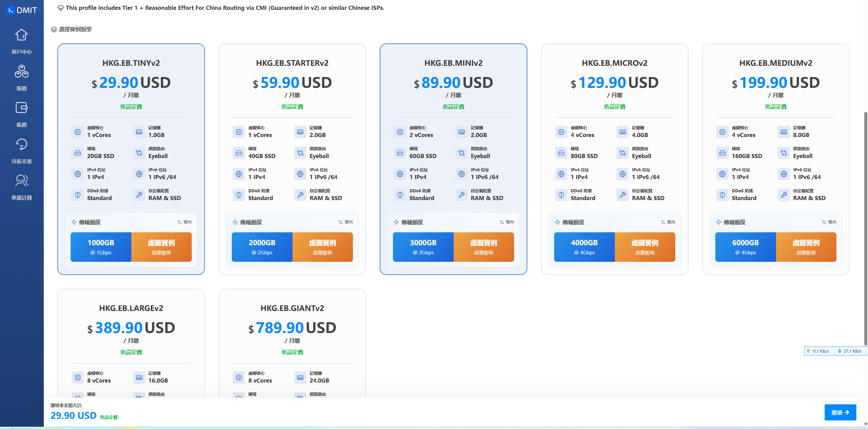Click the IPv4 globe icon in HKG.EB.MINIv2 card

pos(400,174)
